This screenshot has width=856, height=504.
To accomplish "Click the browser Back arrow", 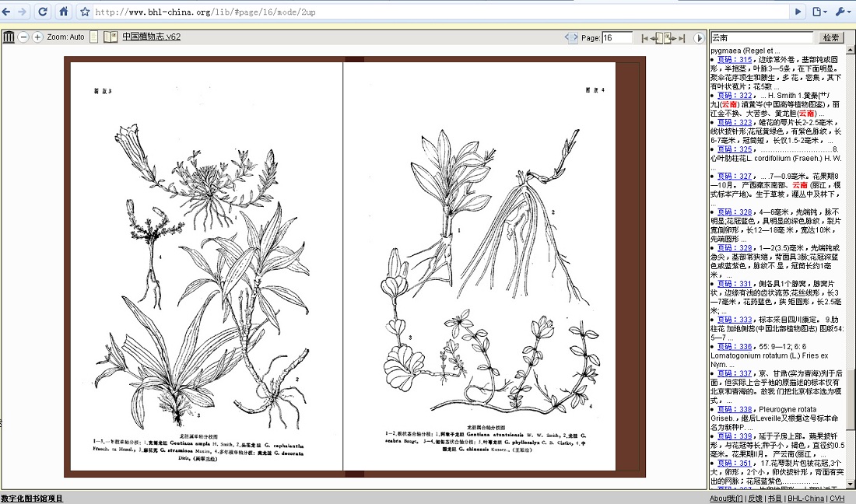I will (6, 12).
